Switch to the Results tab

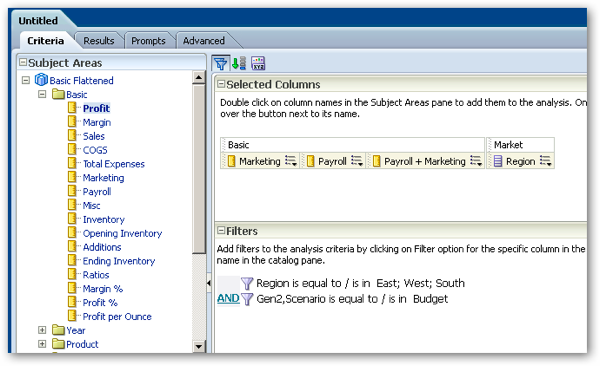pyautogui.click(x=99, y=41)
